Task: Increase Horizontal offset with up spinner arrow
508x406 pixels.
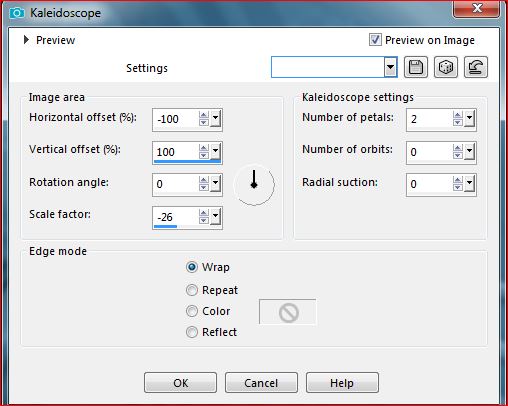Action: [x=204, y=115]
